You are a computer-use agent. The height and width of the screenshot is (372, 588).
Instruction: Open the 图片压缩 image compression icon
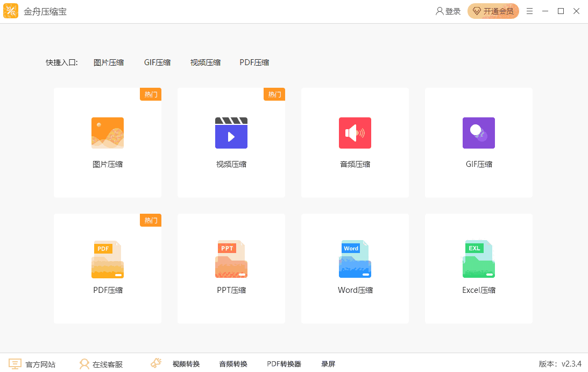coord(108,133)
